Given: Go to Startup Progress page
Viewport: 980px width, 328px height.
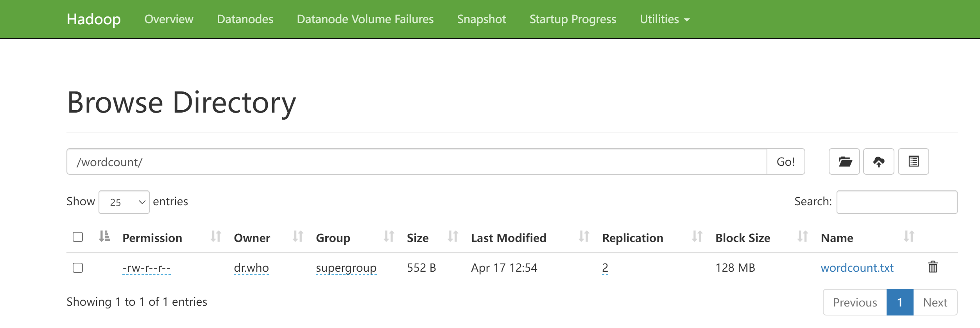Looking at the screenshot, I should [x=572, y=19].
